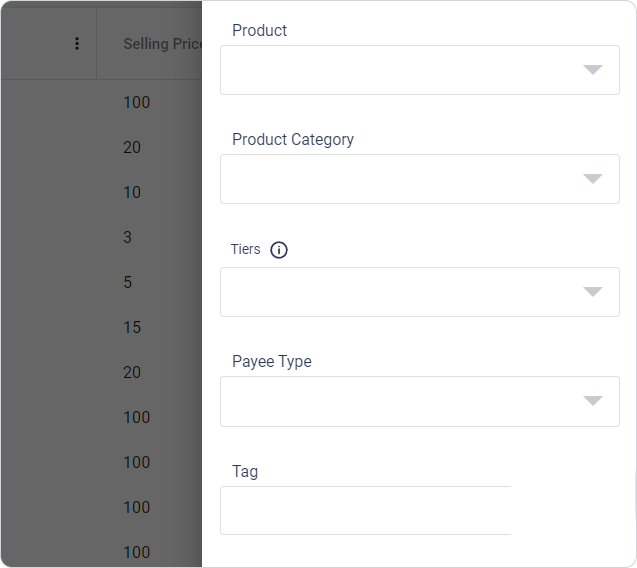Open the column options kebab menu
Screen dimensions: 637x568
(77, 44)
